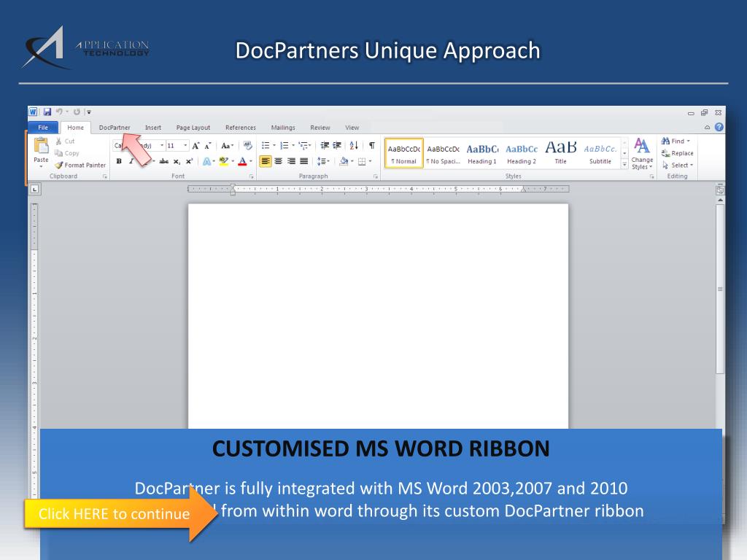Click the Sort A-Z icon
The width and height of the screenshot is (747, 560).
[354, 146]
